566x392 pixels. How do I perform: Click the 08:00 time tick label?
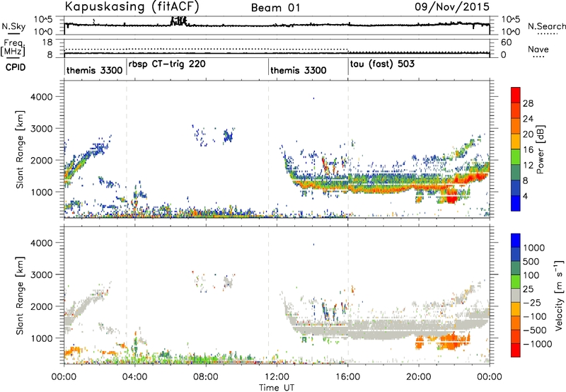pyautogui.click(x=206, y=377)
